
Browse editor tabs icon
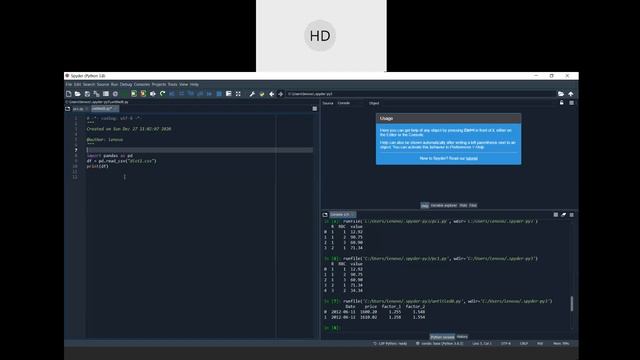(68, 109)
